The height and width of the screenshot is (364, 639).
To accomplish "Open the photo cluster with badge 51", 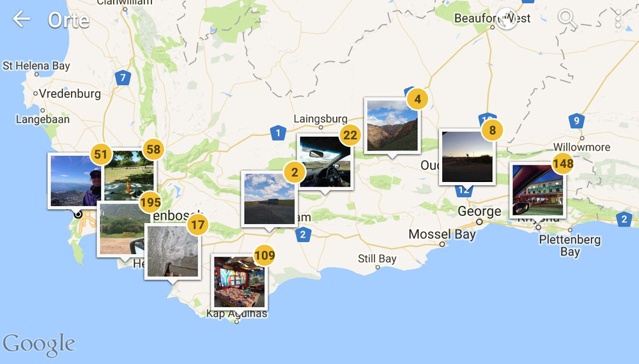I will point(73,181).
